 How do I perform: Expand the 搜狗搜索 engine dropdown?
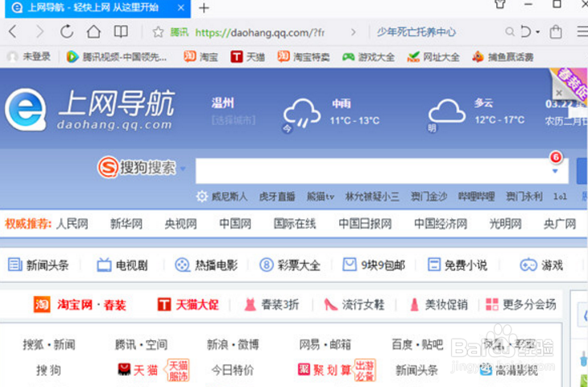(x=183, y=169)
